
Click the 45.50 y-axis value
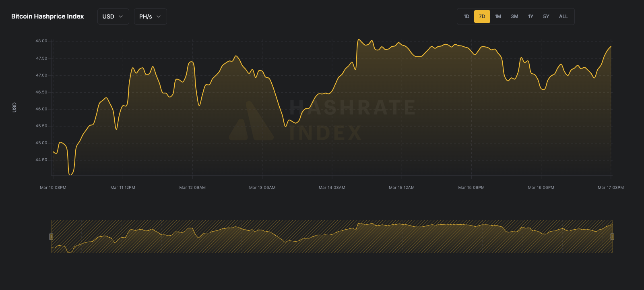(x=41, y=126)
